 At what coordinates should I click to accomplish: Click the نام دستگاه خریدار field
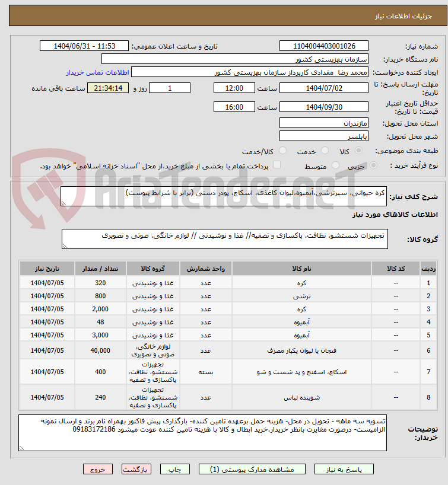pos(235,59)
